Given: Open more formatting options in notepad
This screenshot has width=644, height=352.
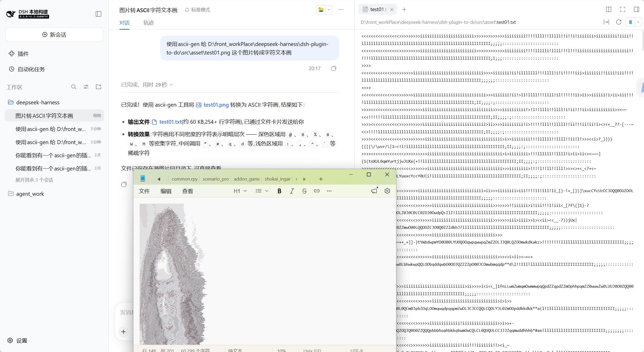Looking at the screenshot, I should tap(329, 191).
